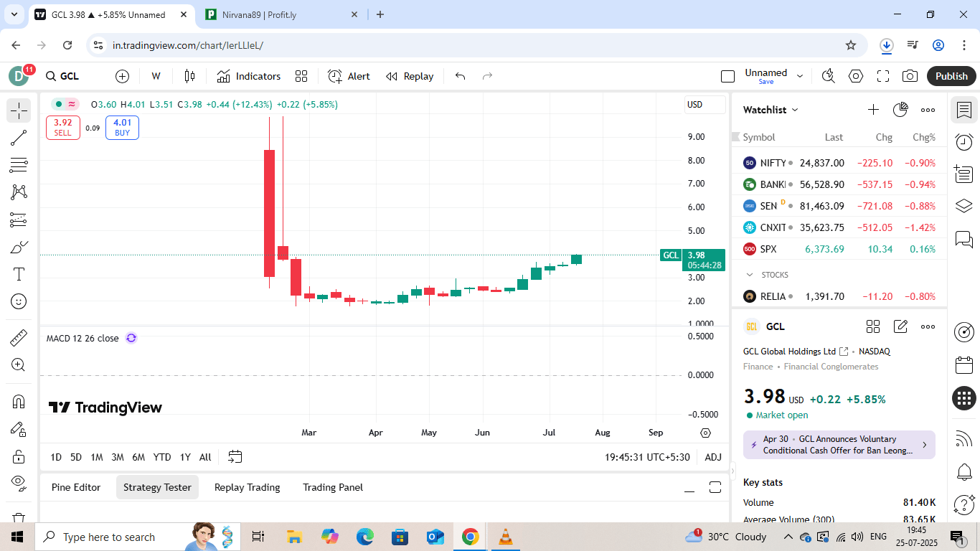Open Trading Panel tab

[333, 487]
